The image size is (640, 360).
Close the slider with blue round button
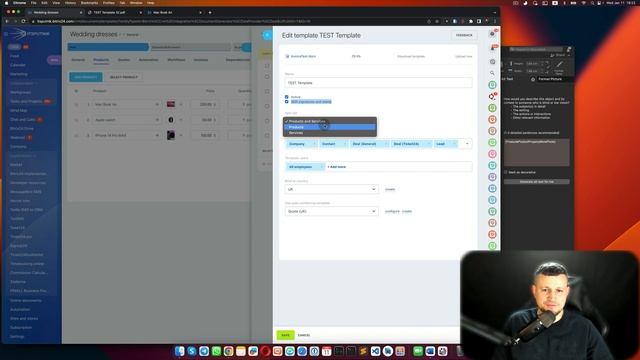coord(267,35)
